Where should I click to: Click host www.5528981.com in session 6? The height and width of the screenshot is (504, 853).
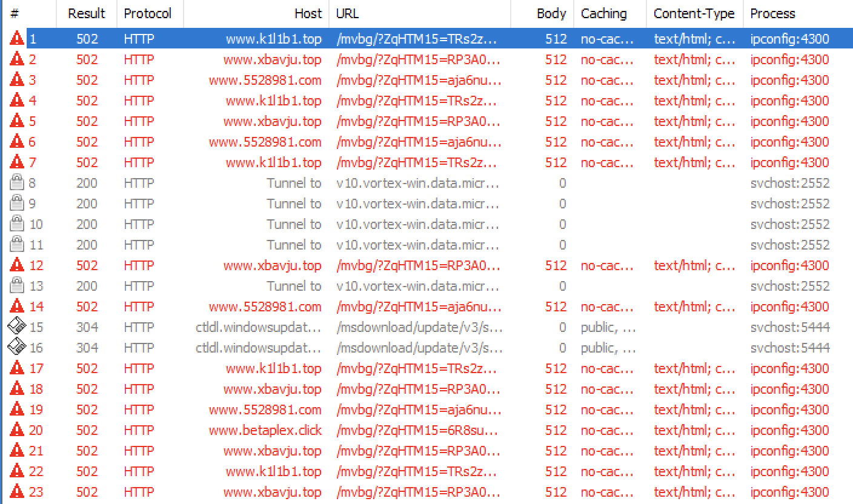(265, 142)
